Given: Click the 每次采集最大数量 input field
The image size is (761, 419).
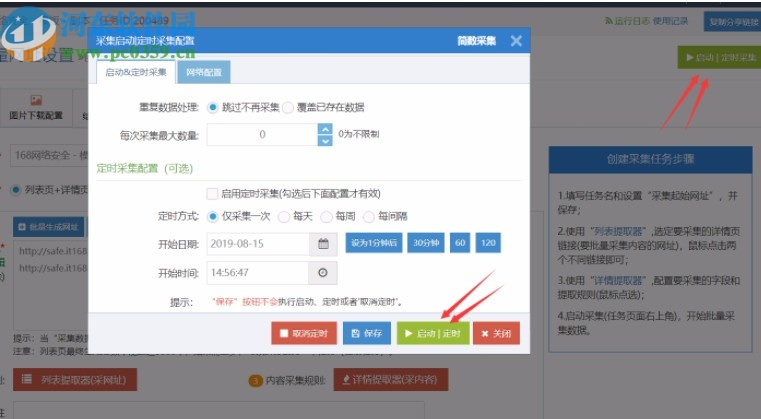Looking at the screenshot, I should pos(263,134).
